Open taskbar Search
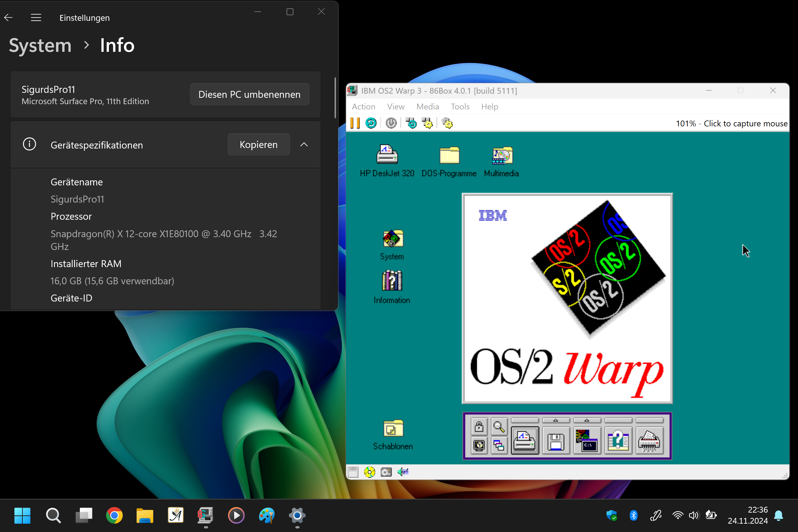 (53, 516)
